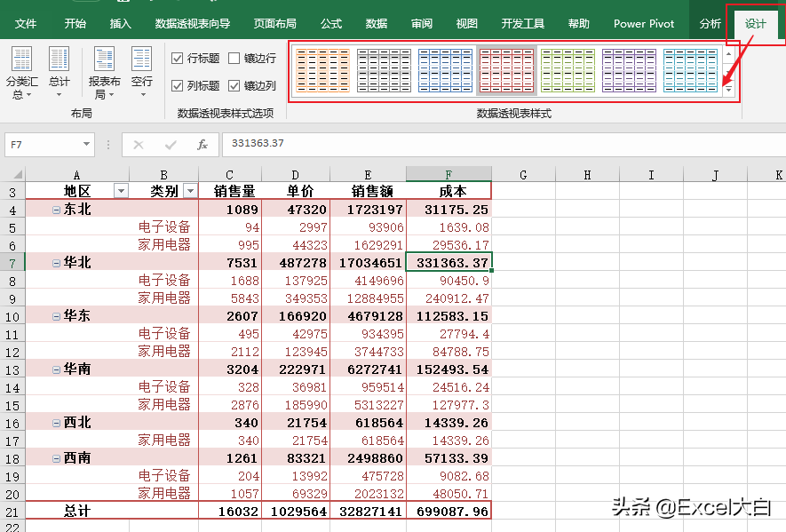This screenshot has height=532, width=786.
Task: Select column G header
Action: pos(523,174)
